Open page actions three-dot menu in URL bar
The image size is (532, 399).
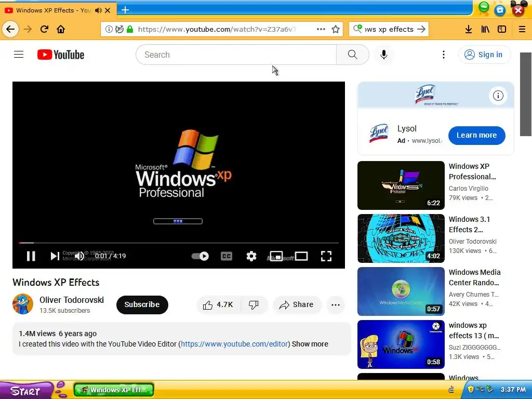tap(321, 29)
